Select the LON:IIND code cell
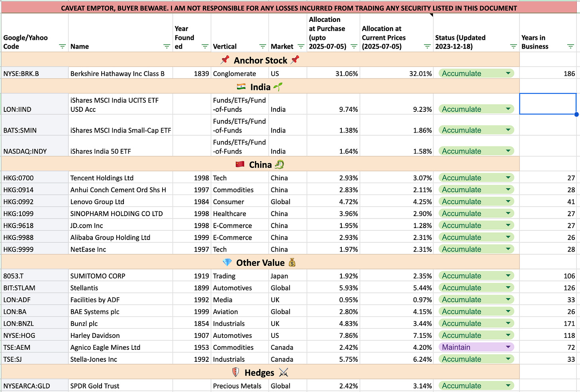580x392 pixels. [x=35, y=104]
